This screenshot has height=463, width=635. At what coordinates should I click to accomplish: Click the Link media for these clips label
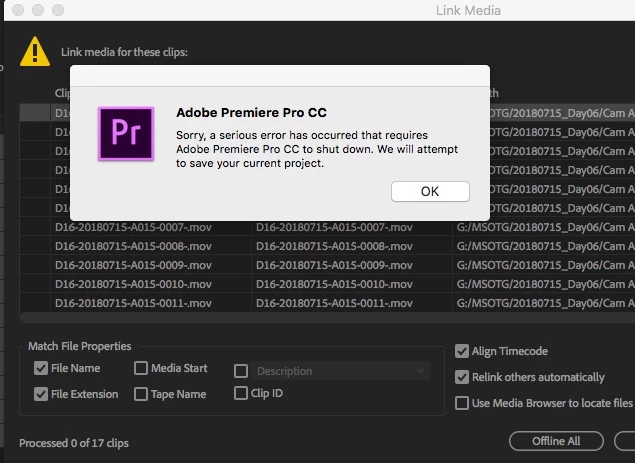pos(124,52)
